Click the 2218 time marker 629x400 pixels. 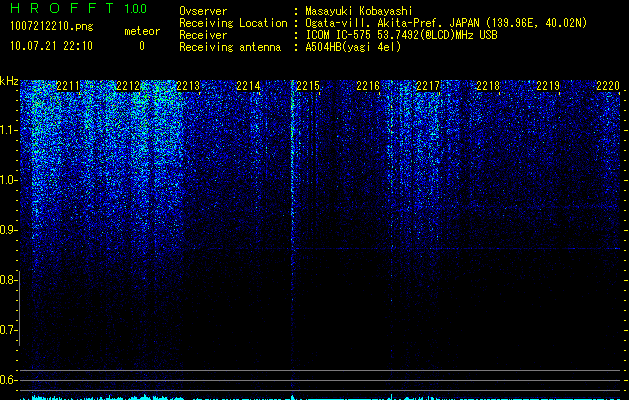pyautogui.click(x=488, y=86)
